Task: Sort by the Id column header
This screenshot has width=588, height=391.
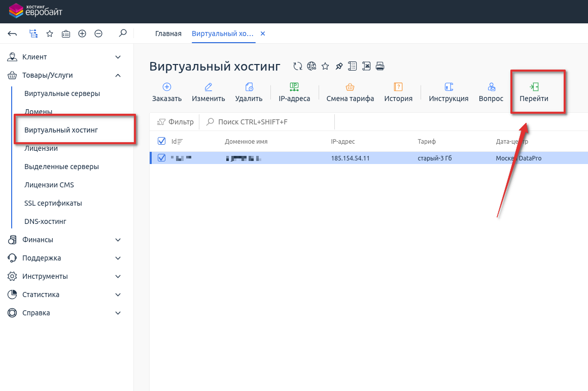Action: pos(177,142)
